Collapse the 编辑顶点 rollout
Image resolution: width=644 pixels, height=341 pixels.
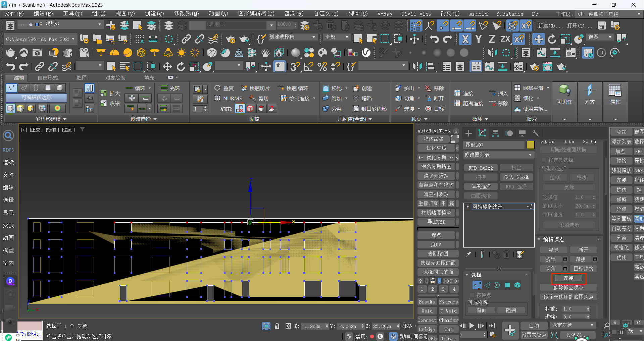pos(539,239)
